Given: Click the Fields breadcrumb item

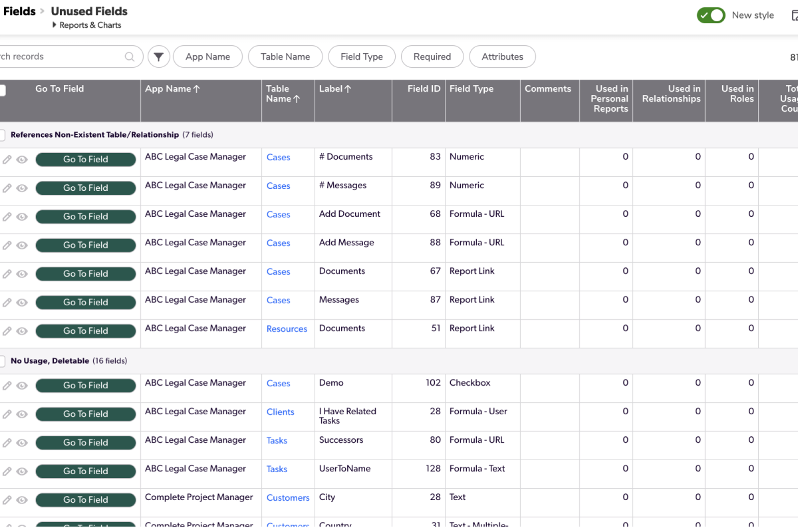Looking at the screenshot, I should (19, 11).
